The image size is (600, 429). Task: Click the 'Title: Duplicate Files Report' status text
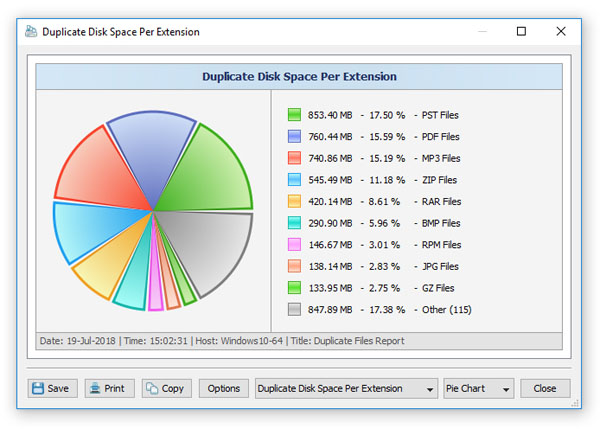(347, 341)
